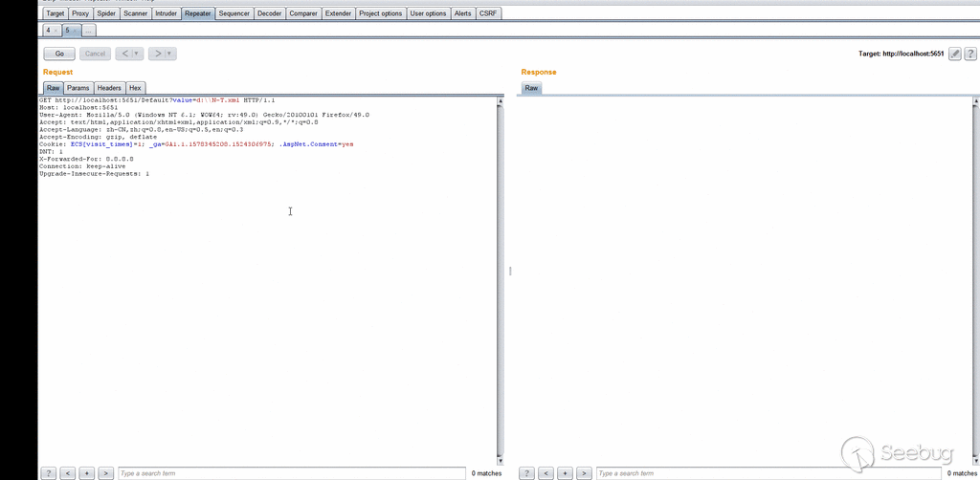Viewport: 980px width, 480px height.
Task: Switch to the Intruder tab
Action: [x=167, y=14]
